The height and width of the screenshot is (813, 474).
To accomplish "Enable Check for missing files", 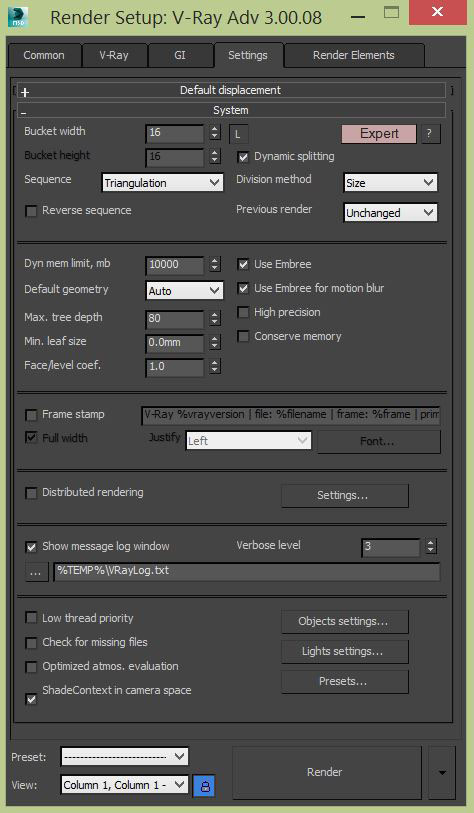I will [x=31, y=643].
